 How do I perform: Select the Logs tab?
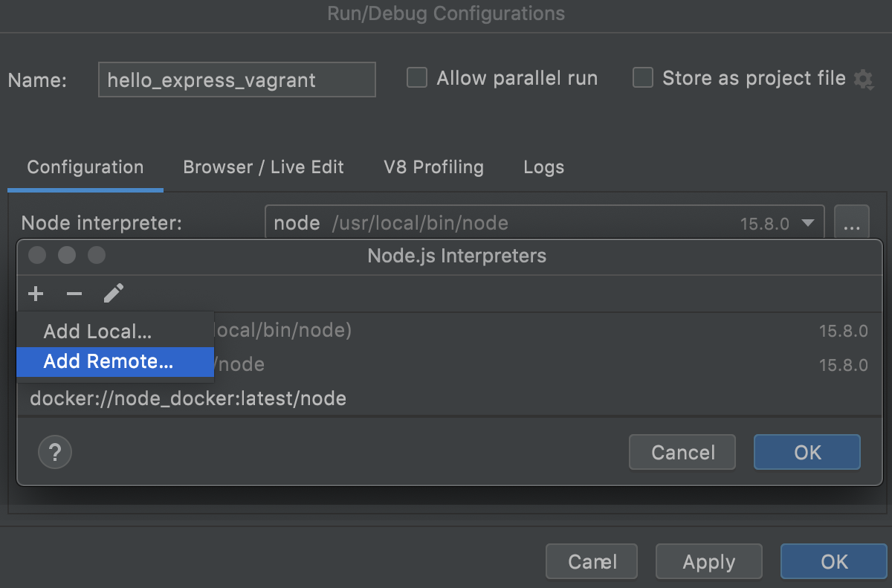(x=543, y=167)
